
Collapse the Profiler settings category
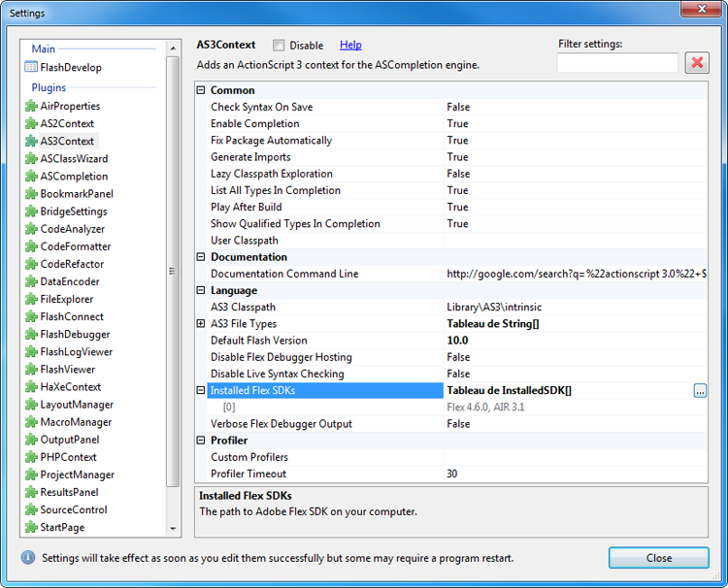tap(202, 441)
